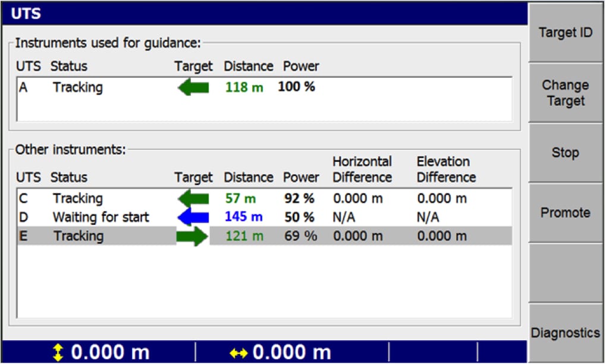Click the 57 m distance value

[x=240, y=199]
